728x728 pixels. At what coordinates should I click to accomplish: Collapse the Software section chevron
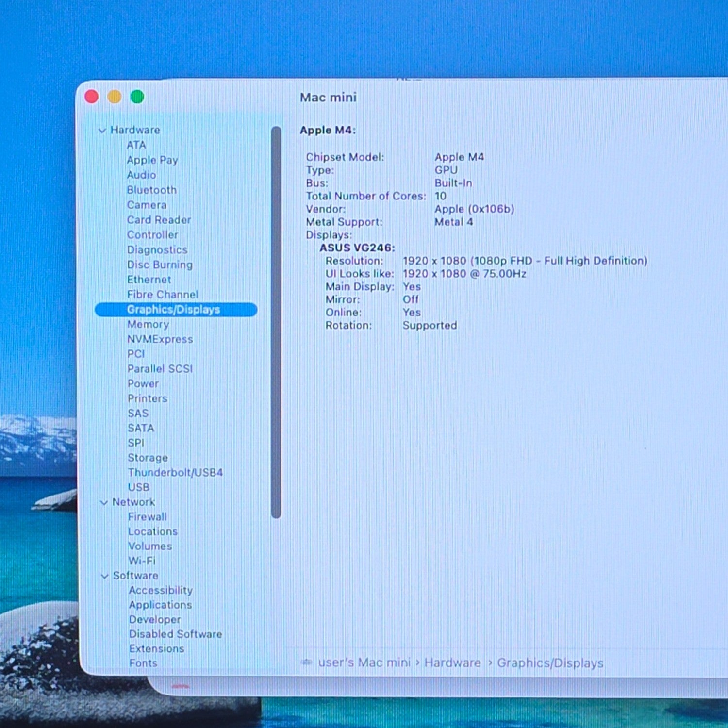[104, 576]
